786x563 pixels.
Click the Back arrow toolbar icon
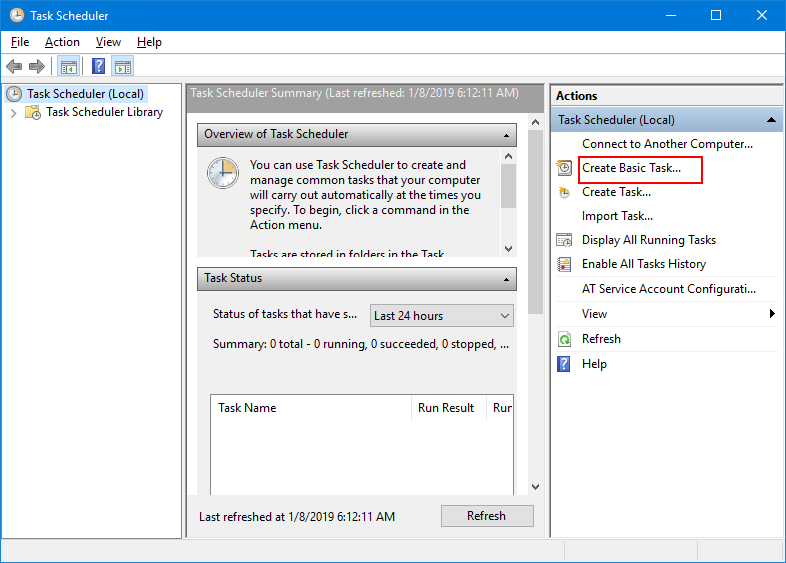(14, 66)
